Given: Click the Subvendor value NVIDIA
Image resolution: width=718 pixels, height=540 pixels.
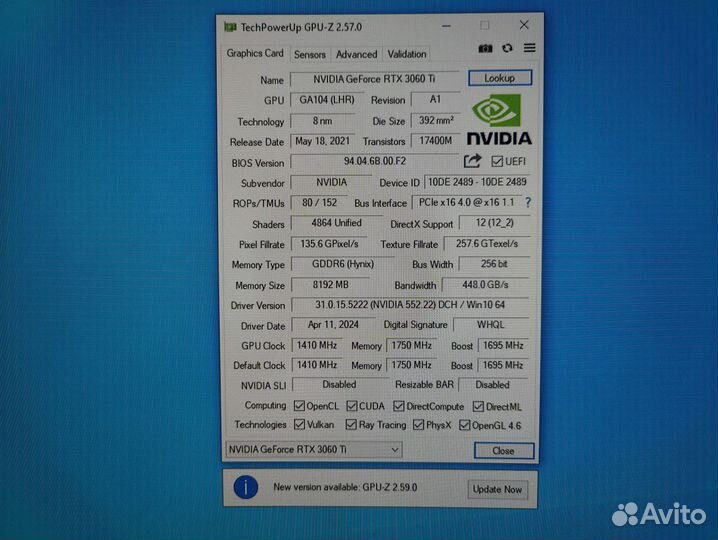Looking at the screenshot, I should click(x=332, y=182).
